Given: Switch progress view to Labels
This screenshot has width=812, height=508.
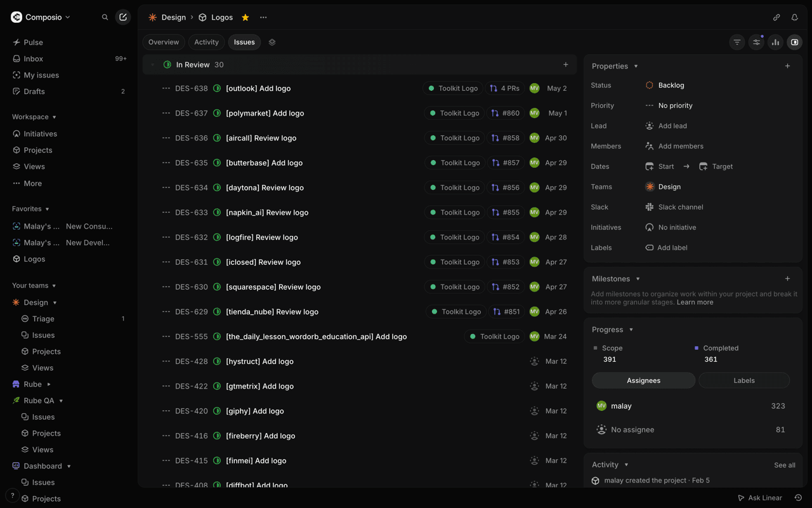Looking at the screenshot, I should (x=744, y=380).
